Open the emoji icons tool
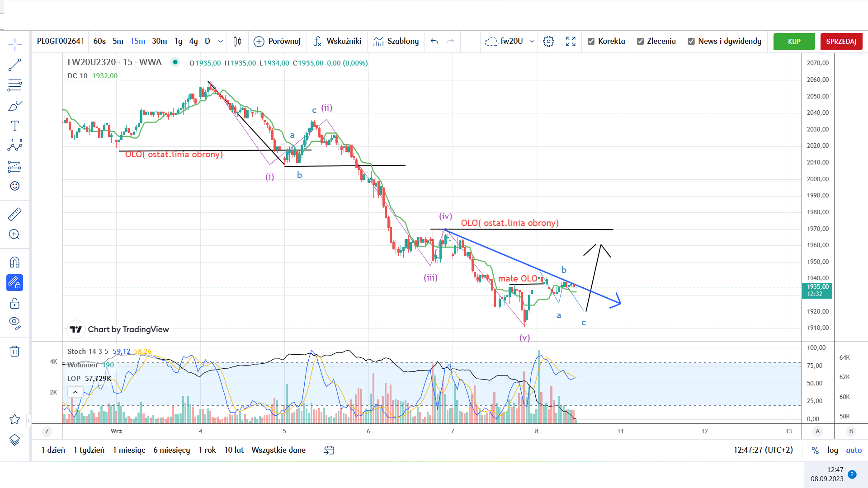868x488 pixels. point(15,186)
